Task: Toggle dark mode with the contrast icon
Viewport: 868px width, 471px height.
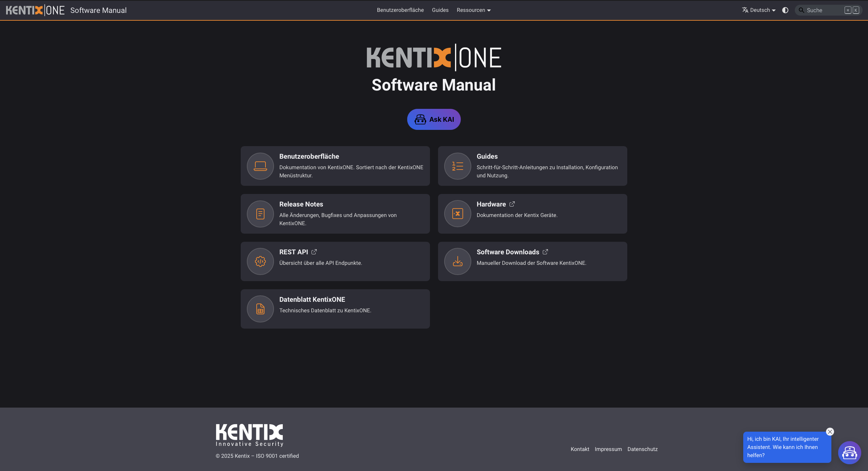Action: click(785, 10)
